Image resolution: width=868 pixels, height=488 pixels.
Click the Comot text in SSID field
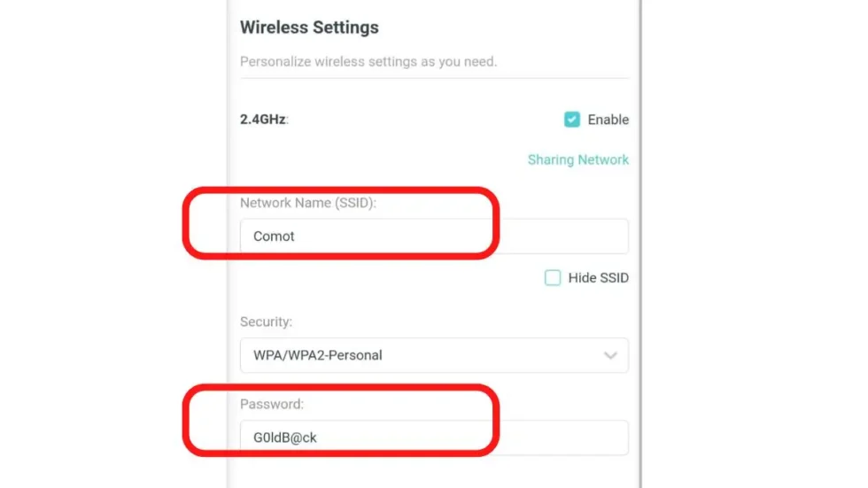pyautogui.click(x=274, y=236)
